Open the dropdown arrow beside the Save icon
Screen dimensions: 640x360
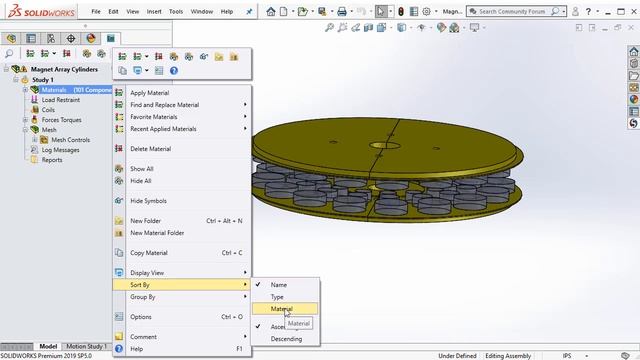click(332, 11)
